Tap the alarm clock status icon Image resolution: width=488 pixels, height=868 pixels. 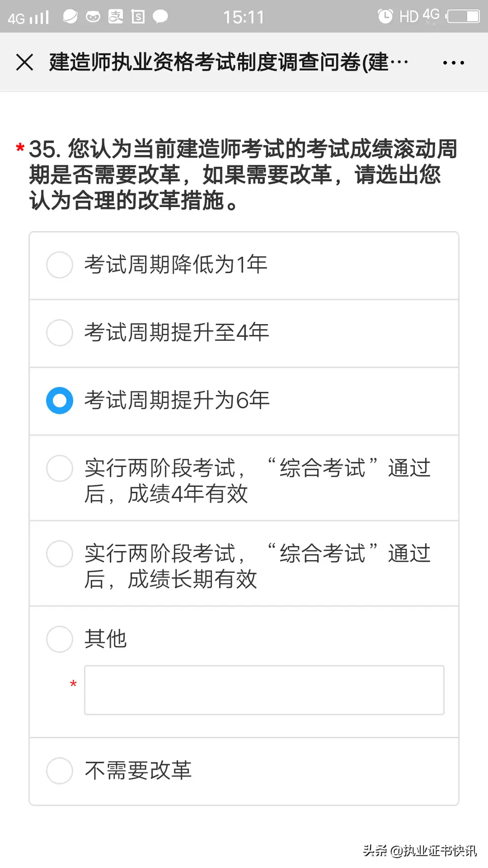coord(385,16)
